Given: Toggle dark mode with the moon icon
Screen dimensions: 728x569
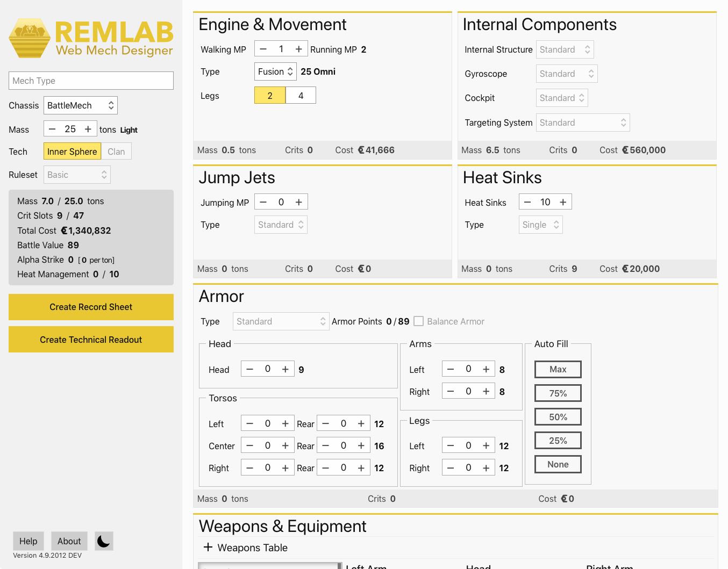Looking at the screenshot, I should (104, 541).
